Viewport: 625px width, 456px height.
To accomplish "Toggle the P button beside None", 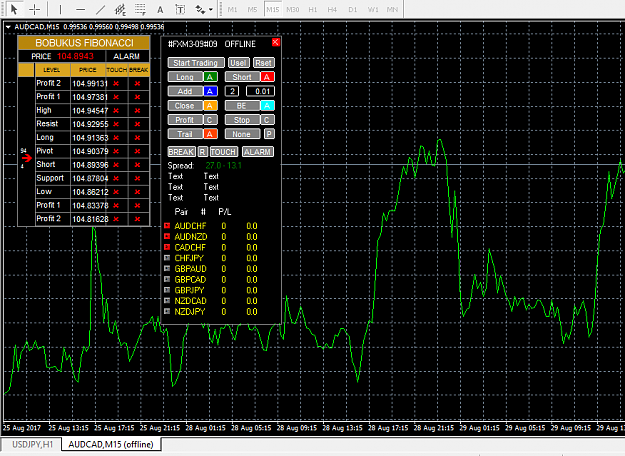I will click(x=269, y=134).
